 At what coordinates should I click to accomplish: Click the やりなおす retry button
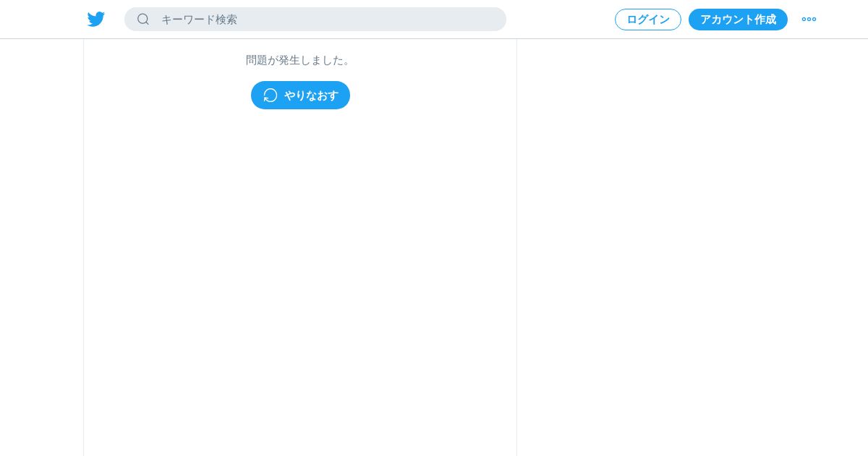[300, 95]
